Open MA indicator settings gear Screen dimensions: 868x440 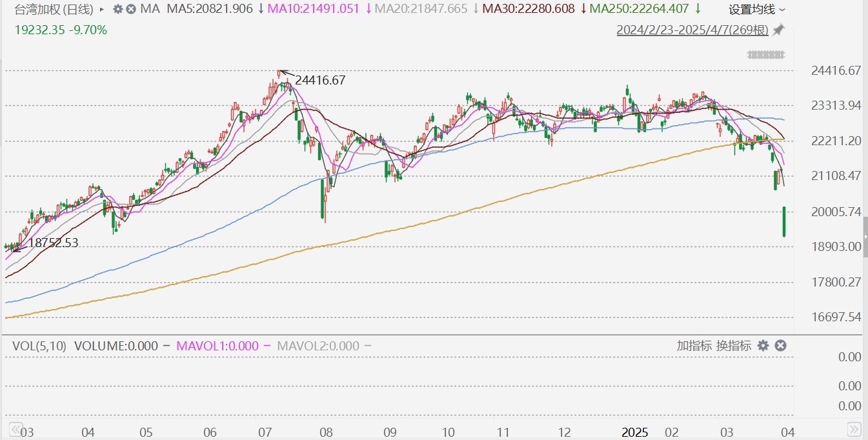(x=117, y=10)
